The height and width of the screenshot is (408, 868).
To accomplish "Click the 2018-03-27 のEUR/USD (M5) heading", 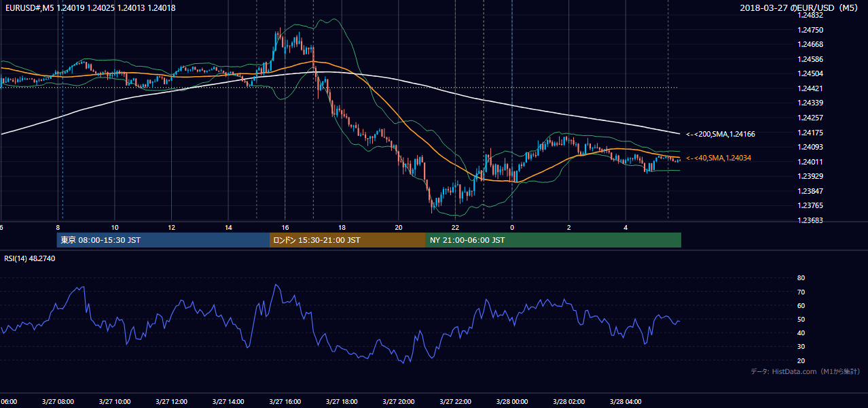I will tap(800, 7).
